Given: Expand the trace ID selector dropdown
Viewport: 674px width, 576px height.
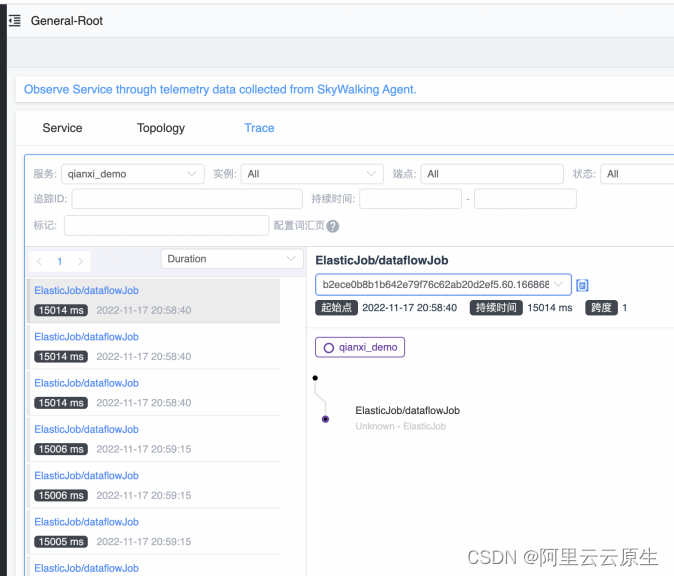Looking at the screenshot, I should point(443,285).
